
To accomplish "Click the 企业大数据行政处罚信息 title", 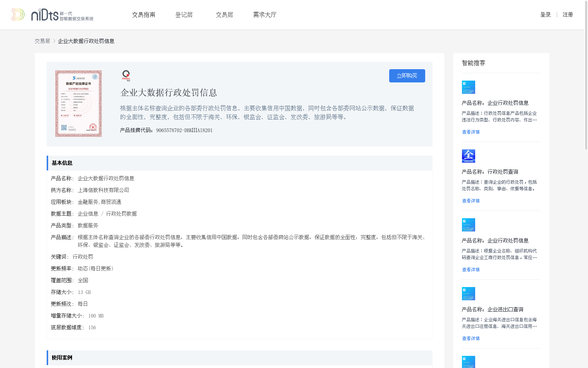I will click(169, 93).
